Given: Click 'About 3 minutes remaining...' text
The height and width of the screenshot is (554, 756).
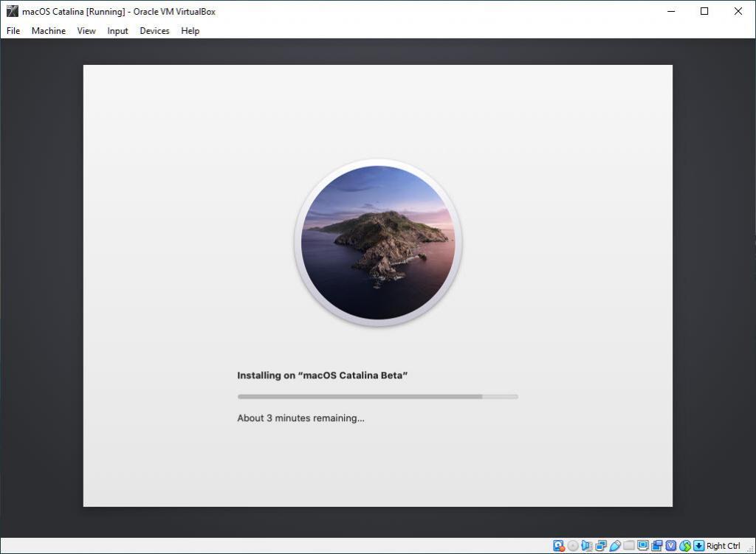Looking at the screenshot, I should (x=300, y=418).
